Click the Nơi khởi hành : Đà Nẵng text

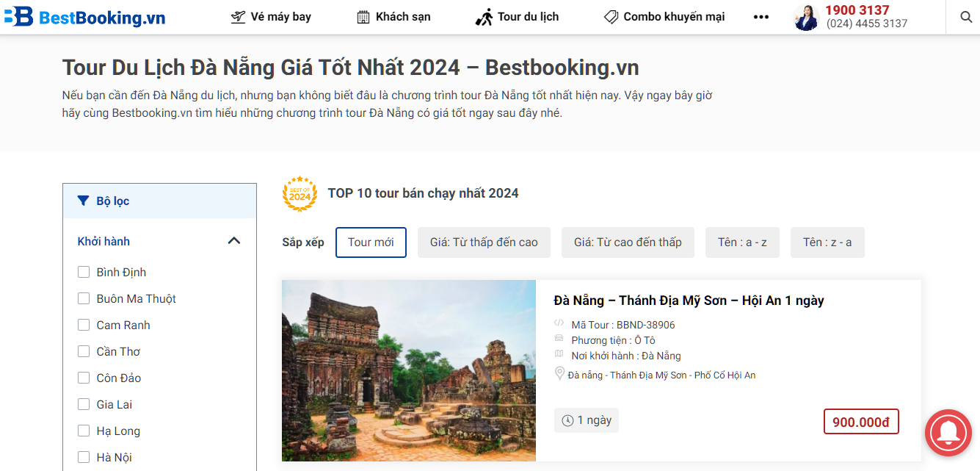click(626, 356)
